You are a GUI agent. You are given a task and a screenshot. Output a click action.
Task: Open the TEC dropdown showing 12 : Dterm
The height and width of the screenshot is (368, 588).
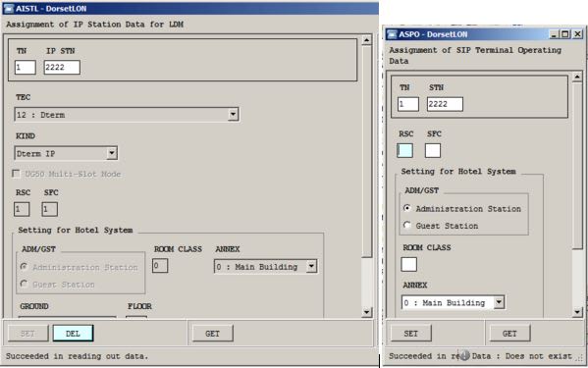[x=233, y=114]
